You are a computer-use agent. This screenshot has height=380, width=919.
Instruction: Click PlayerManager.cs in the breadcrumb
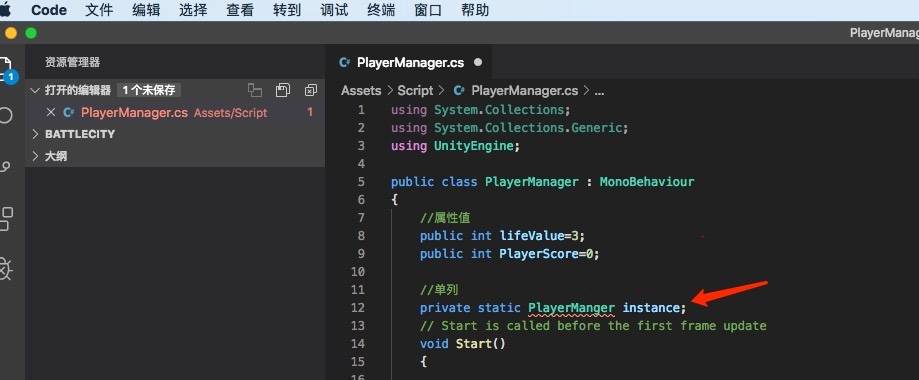[525, 91]
